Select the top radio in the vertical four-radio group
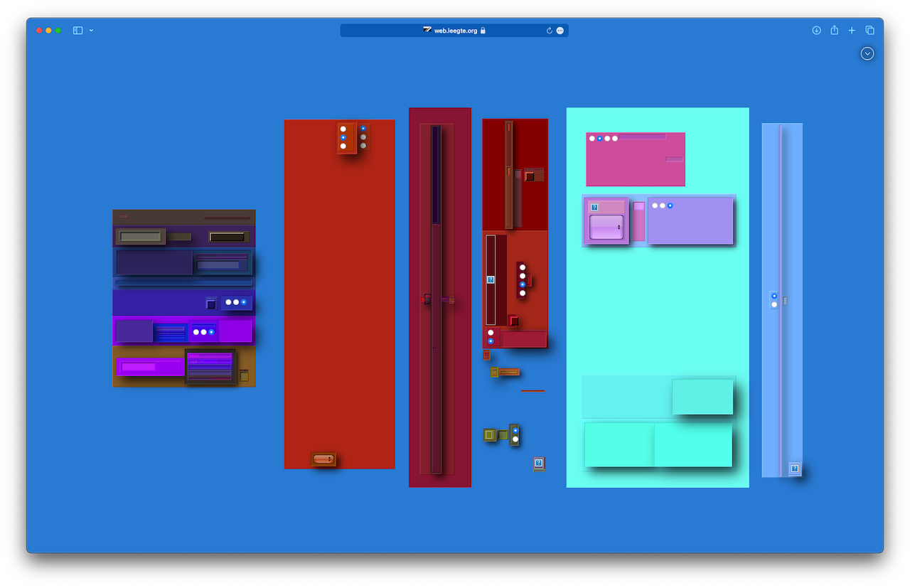 523,267
